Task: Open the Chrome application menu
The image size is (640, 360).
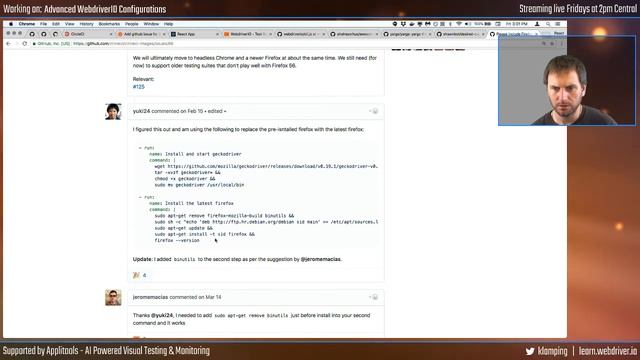Action: tap(27, 24)
